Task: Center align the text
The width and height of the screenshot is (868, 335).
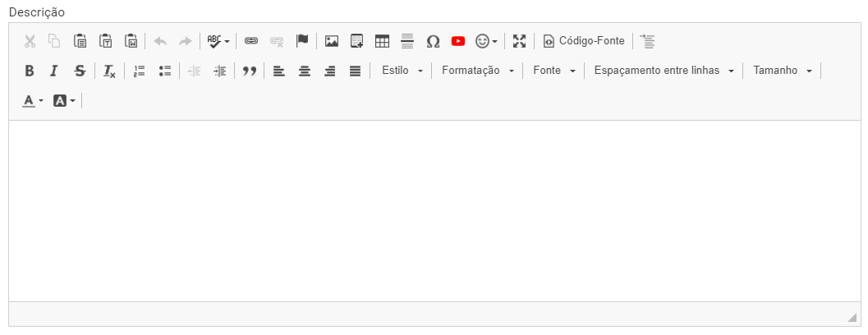Action: coord(305,71)
